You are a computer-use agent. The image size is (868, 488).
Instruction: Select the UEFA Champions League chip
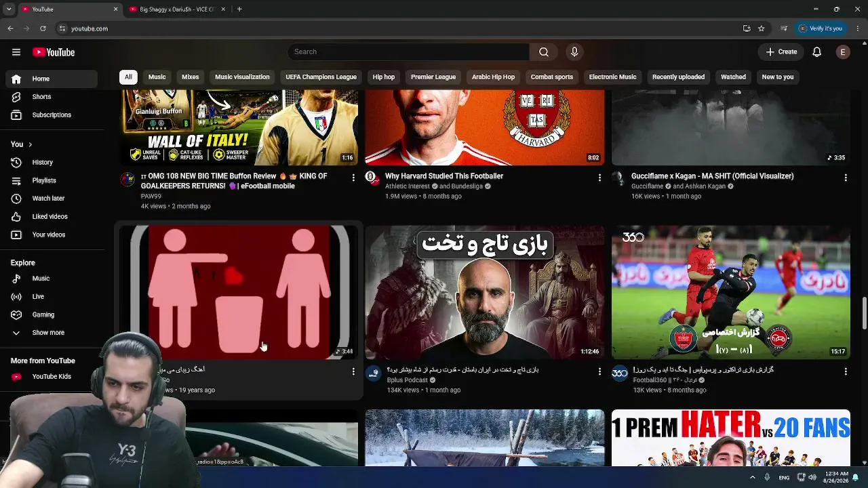(x=321, y=77)
